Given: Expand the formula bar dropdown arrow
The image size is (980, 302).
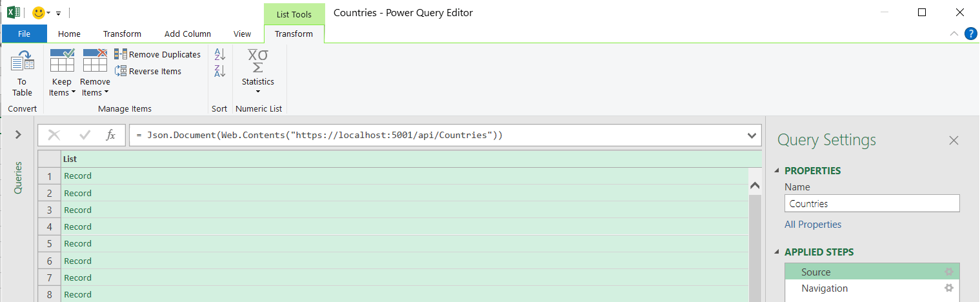Looking at the screenshot, I should click(x=751, y=136).
